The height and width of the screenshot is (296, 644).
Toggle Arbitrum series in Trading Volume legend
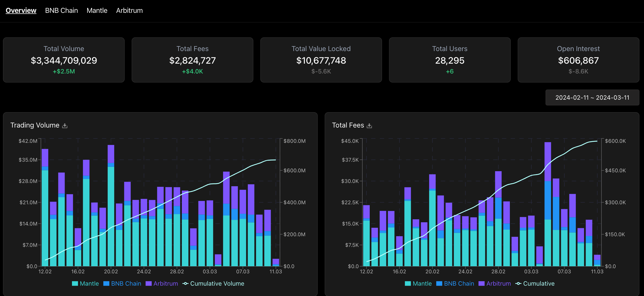click(x=162, y=283)
